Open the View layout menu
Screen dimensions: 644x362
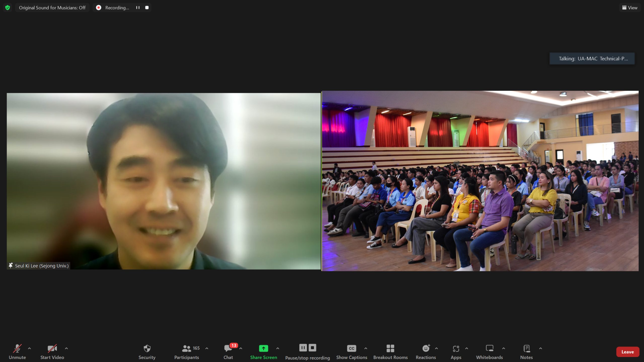pos(630,8)
